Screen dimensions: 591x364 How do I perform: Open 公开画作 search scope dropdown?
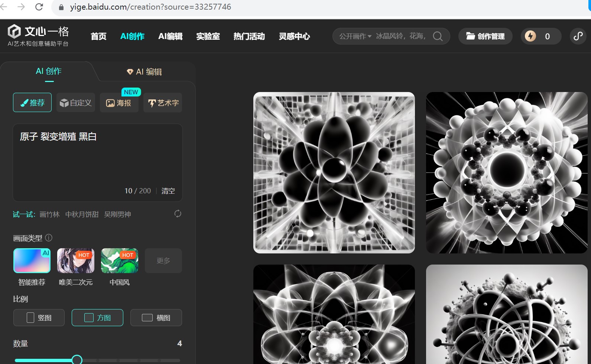click(x=355, y=36)
